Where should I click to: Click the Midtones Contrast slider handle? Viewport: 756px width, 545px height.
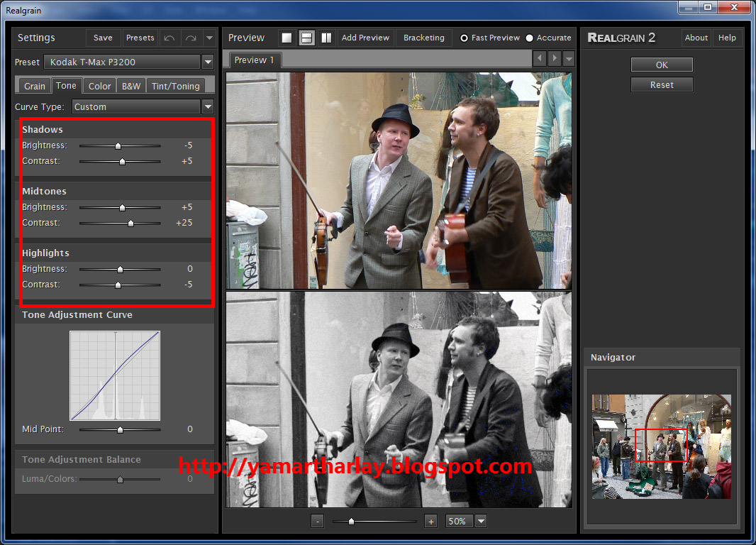tap(130, 223)
